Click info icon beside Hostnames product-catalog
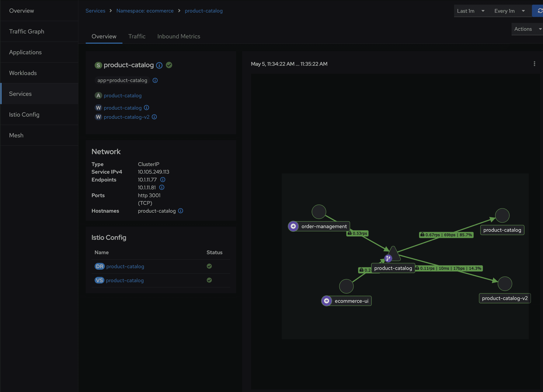Viewport: 543px width, 392px height. [x=181, y=211]
